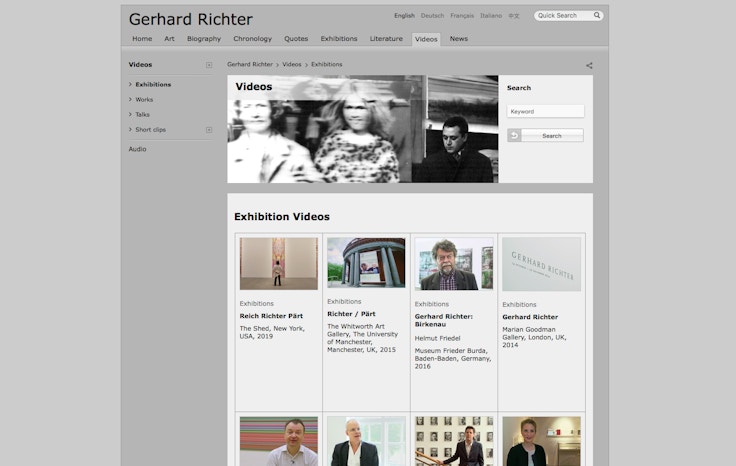Go to the Literature tab
This screenshot has width=736, height=466.
click(x=386, y=39)
